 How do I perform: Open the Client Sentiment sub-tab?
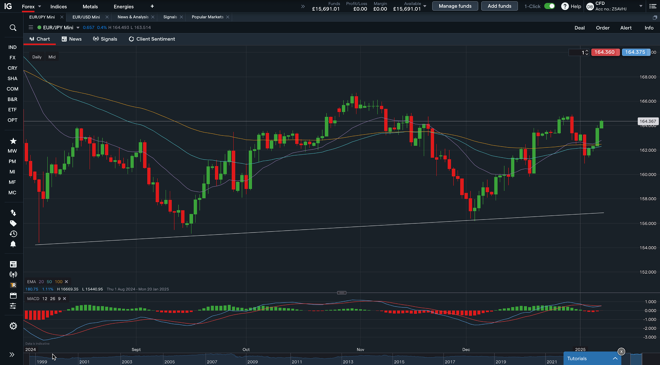[x=152, y=39]
